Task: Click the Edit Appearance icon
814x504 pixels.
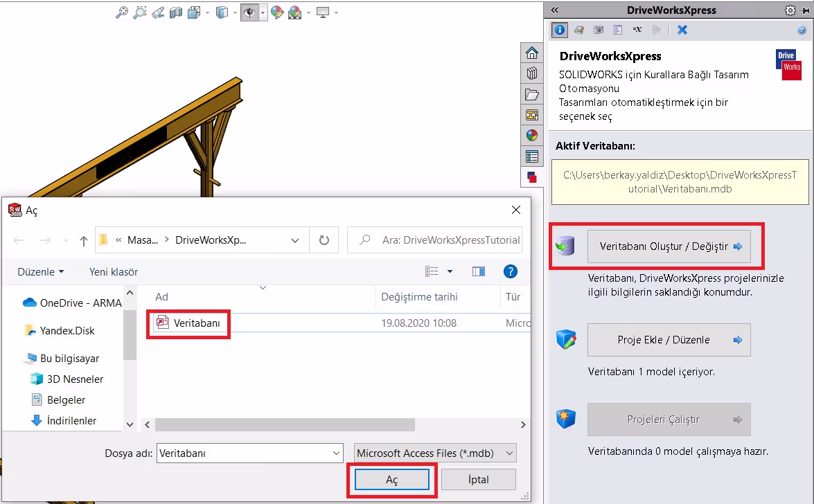Action: click(x=277, y=12)
